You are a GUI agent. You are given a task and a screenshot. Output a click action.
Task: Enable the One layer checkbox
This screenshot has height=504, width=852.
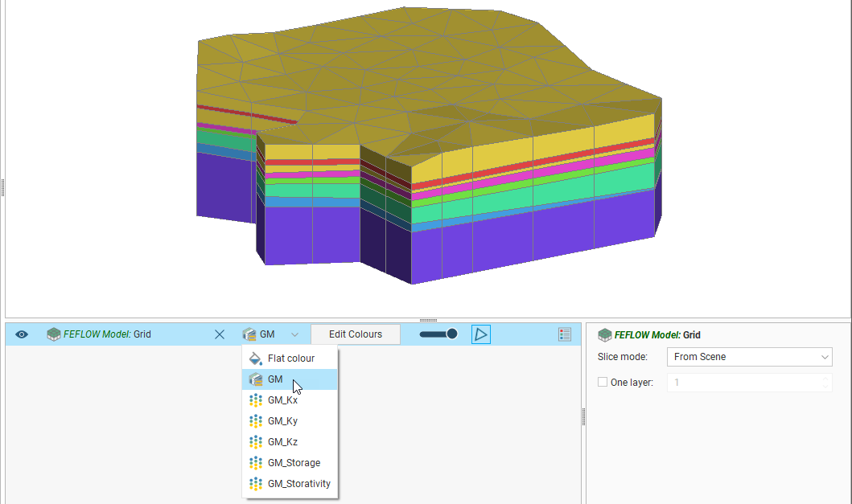click(x=603, y=383)
